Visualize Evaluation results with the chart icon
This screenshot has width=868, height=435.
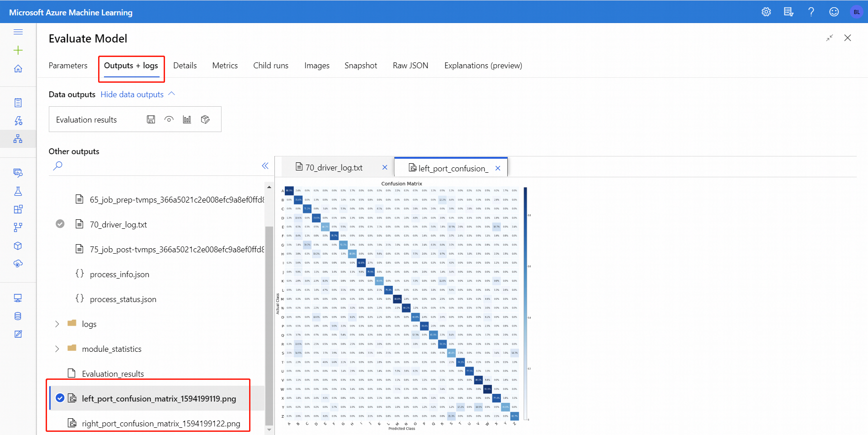(187, 119)
